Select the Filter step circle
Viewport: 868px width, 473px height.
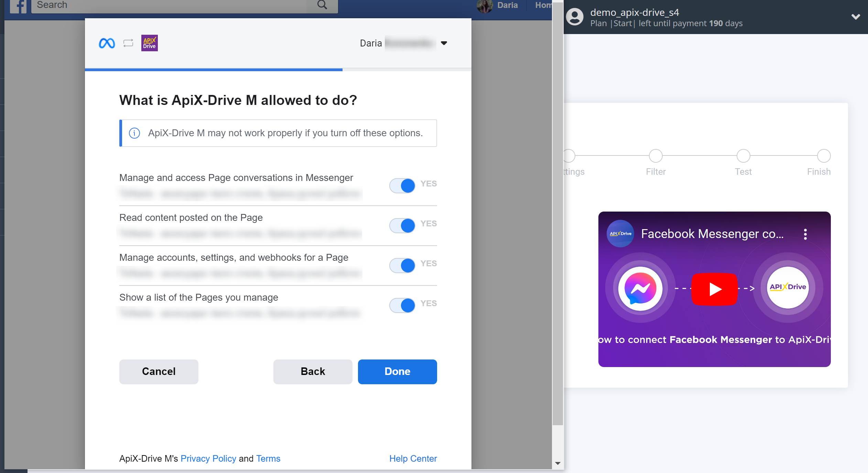click(x=656, y=156)
